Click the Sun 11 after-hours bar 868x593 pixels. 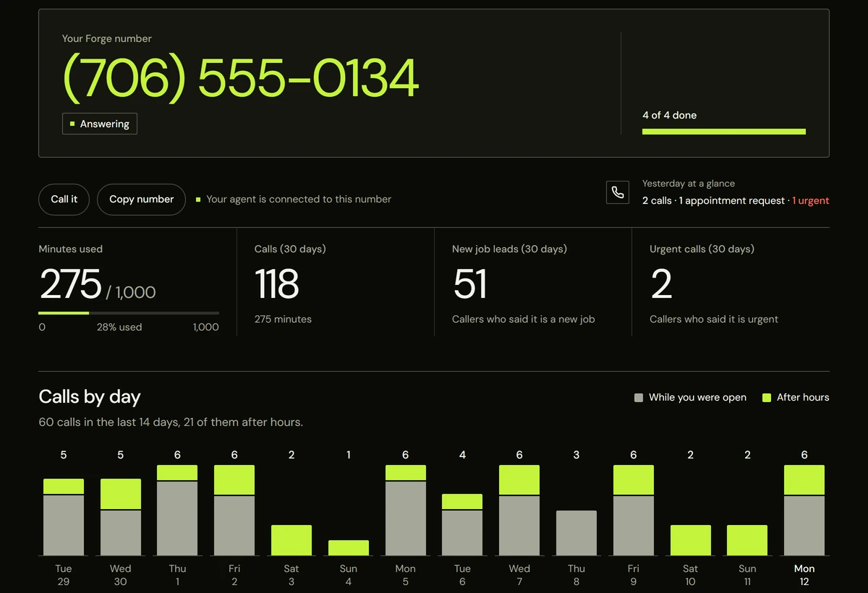747,540
